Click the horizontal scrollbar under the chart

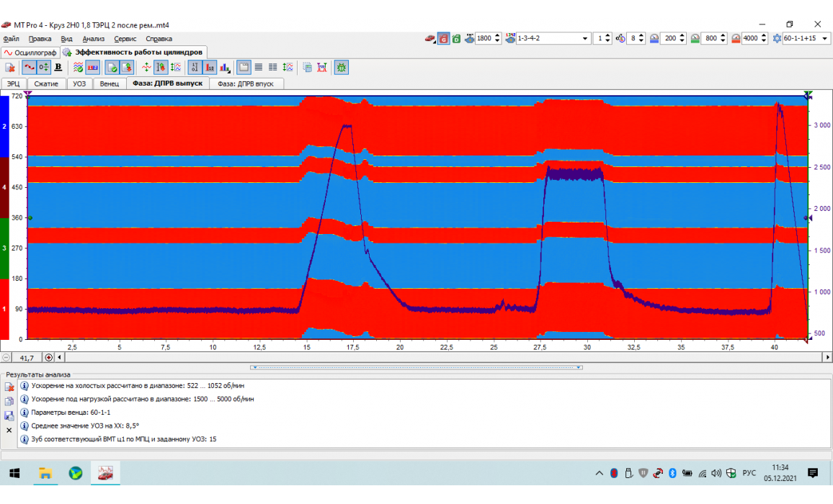432,357
